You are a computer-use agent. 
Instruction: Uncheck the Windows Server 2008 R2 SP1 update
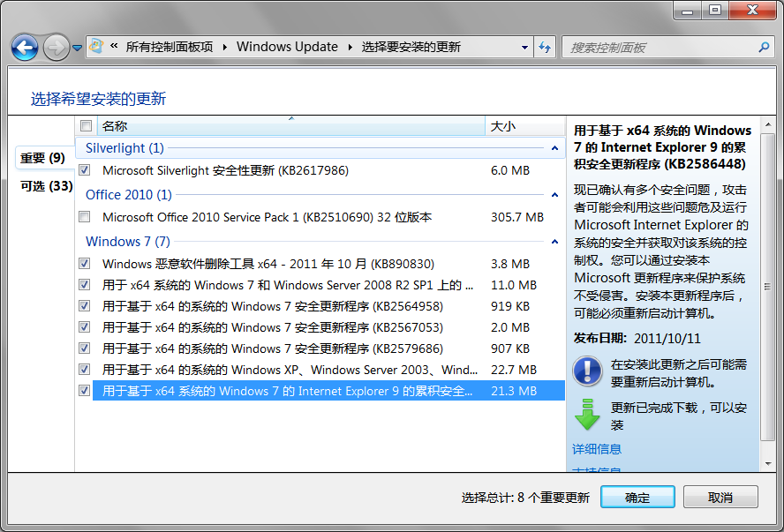coord(85,285)
